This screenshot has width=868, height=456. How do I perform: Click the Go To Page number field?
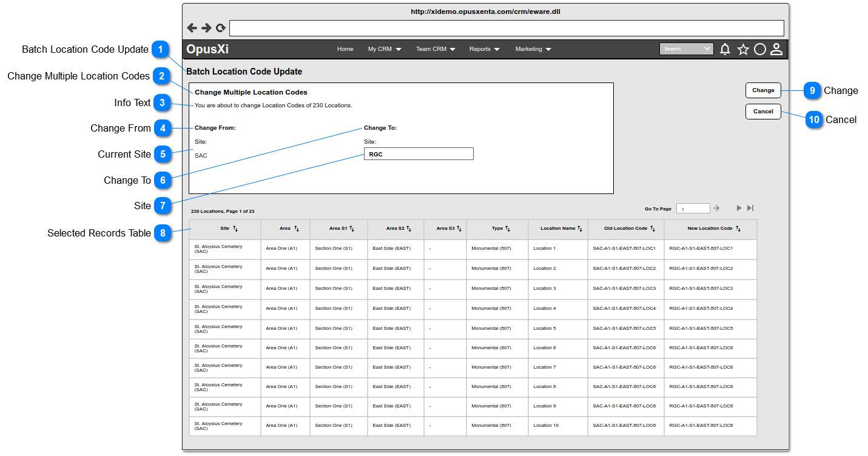click(x=693, y=209)
